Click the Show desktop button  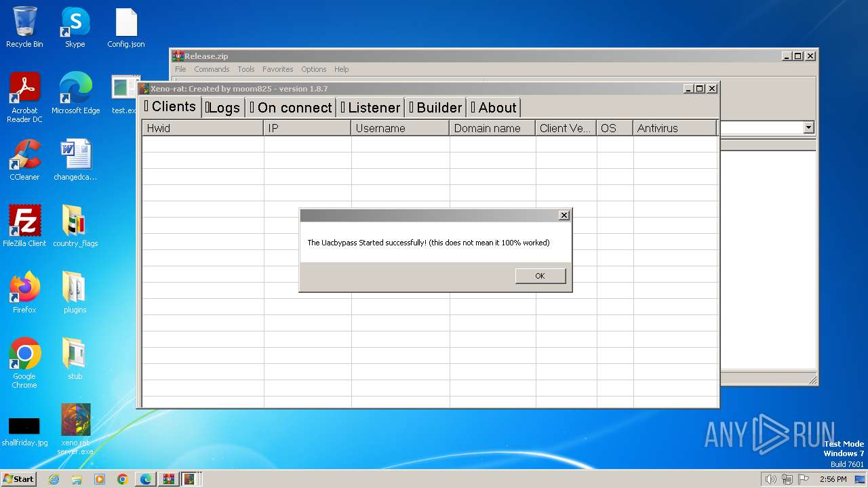pos(860,479)
